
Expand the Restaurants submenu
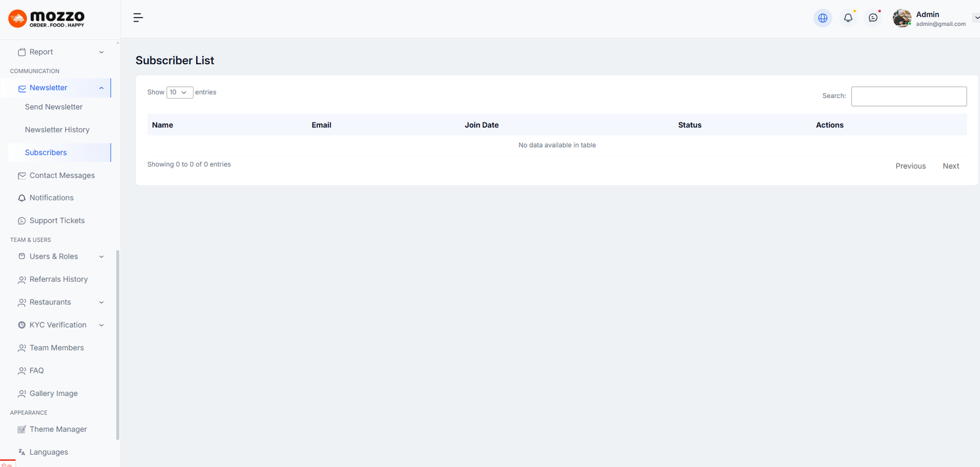coord(101,303)
